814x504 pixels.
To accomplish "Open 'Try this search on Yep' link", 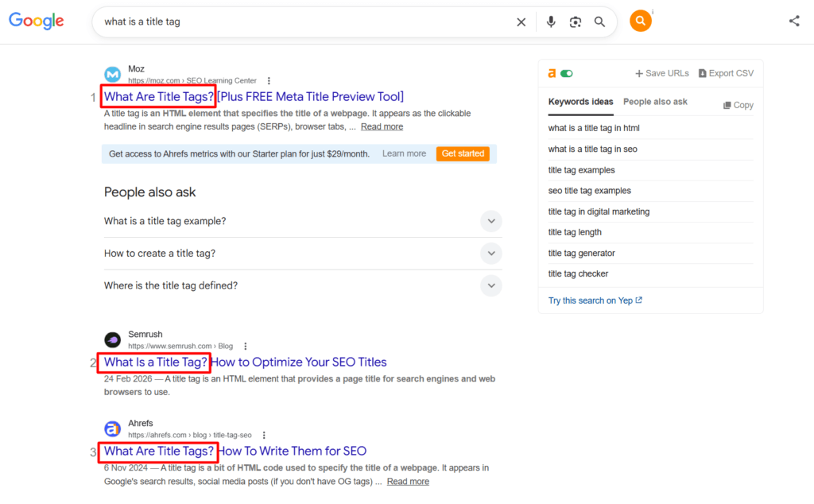I will coord(595,300).
